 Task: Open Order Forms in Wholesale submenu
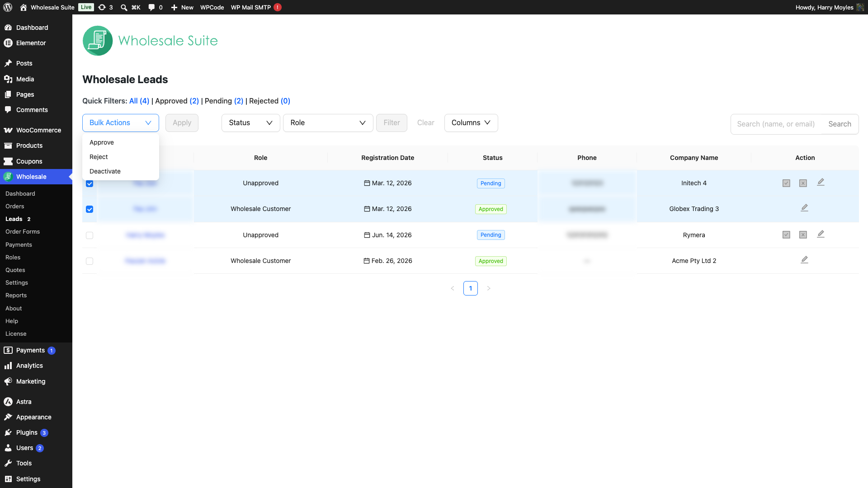pyautogui.click(x=36, y=231)
